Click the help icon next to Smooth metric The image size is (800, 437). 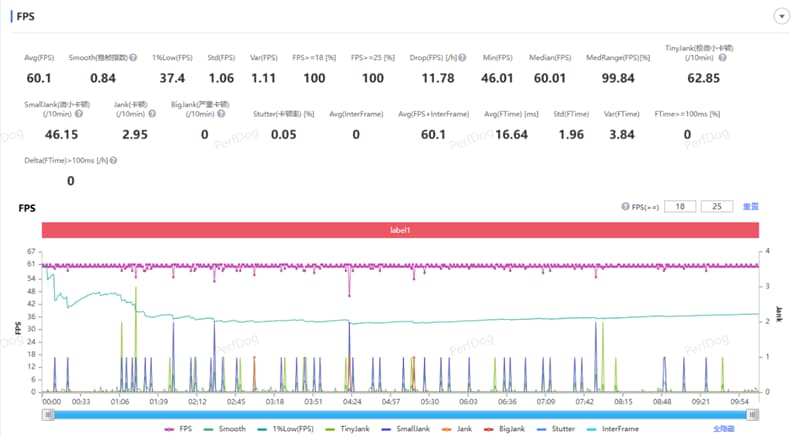pos(133,58)
